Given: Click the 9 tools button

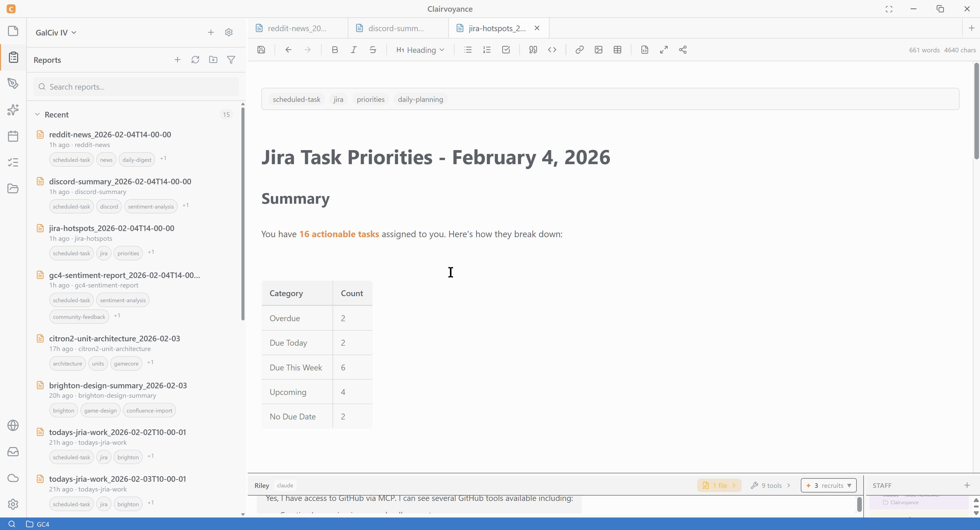Looking at the screenshot, I should point(771,486).
